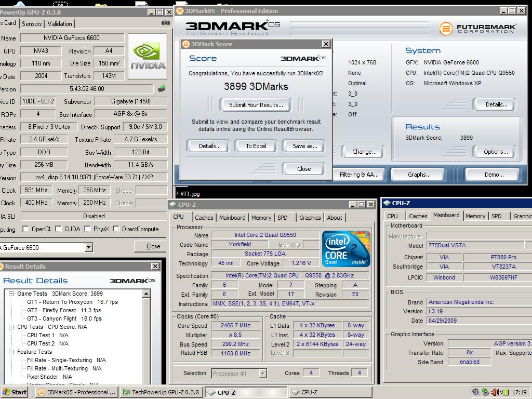Click the 3DMark Score dialog title icon
The width and height of the screenshot is (532, 399).
click(x=185, y=44)
